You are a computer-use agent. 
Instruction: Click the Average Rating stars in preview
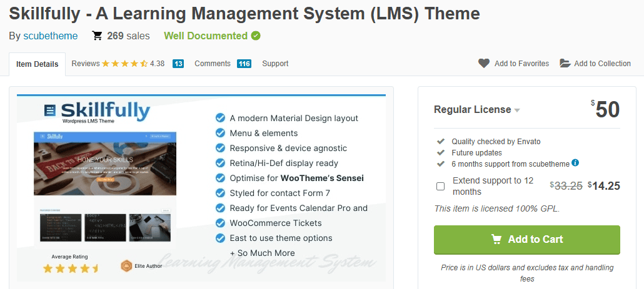71,268
